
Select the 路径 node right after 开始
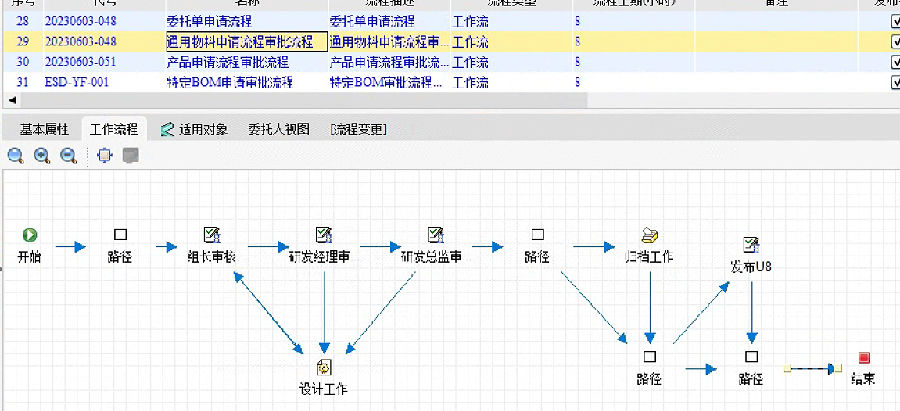click(120, 234)
